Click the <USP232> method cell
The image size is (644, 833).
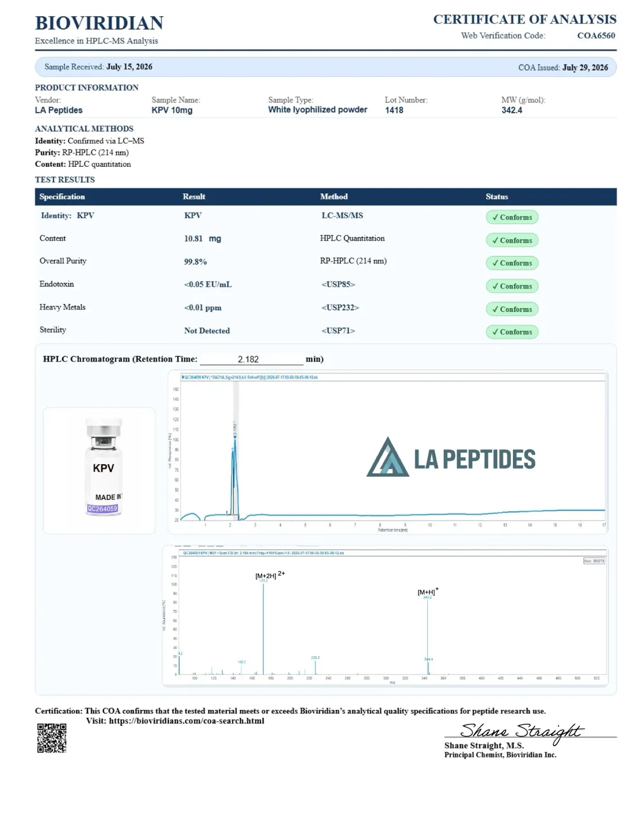click(x=340, y=307)
